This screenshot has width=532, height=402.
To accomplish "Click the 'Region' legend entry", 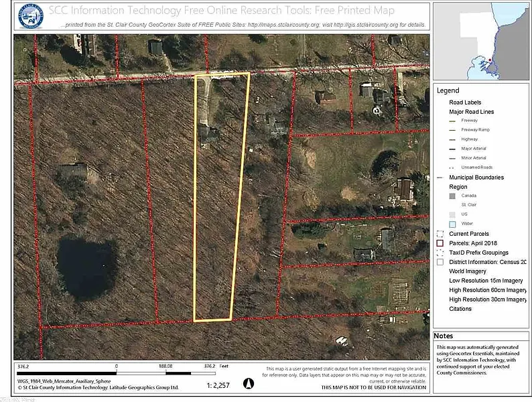I will point(458,187).
